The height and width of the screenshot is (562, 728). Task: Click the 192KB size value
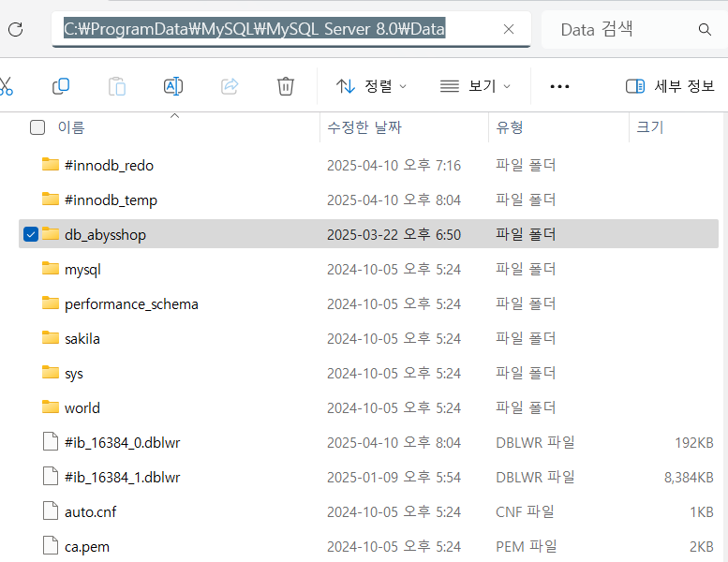693,443
